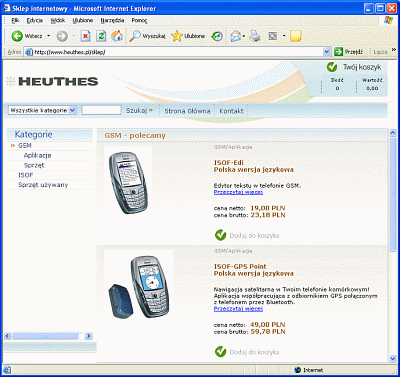Print the page with printer icon

255,36
